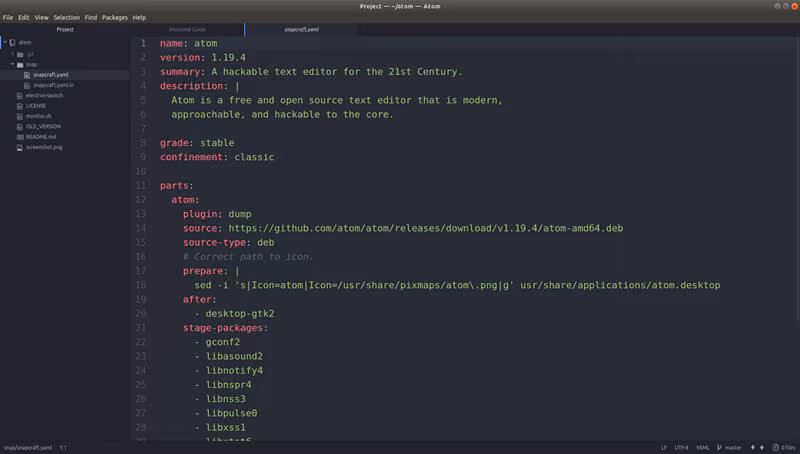The width and height of the screenshot is (800, 454).
Task: Open snapcraft.yaml.in in the tree
Action: tap(54, 85)
